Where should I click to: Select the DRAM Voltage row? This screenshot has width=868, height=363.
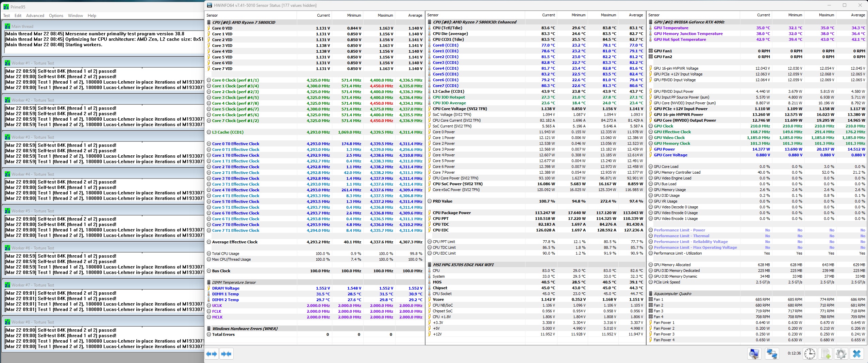coord(315,288)
